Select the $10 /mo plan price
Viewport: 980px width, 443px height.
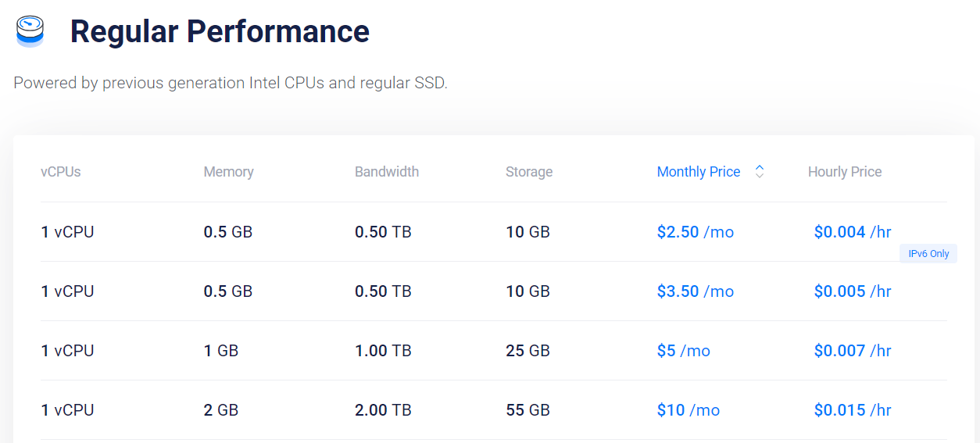689,410
